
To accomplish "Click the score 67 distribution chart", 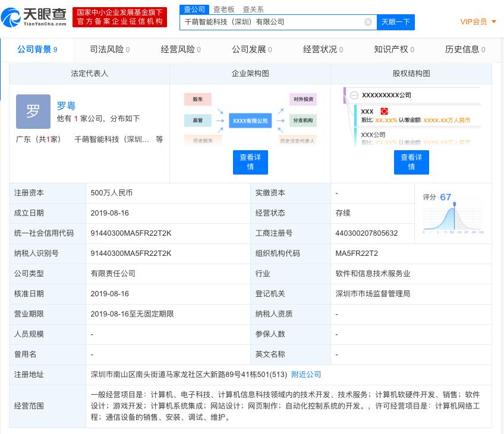I will [453, 214].
